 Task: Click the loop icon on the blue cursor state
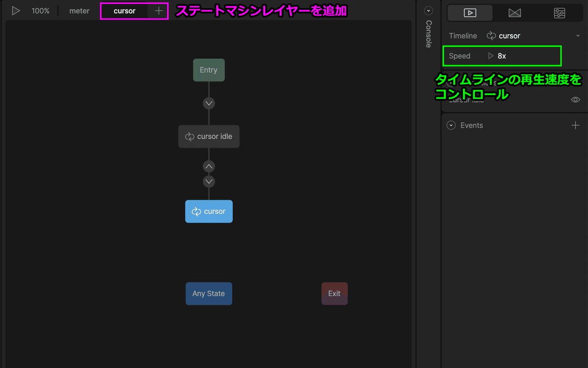click(196, 211)
